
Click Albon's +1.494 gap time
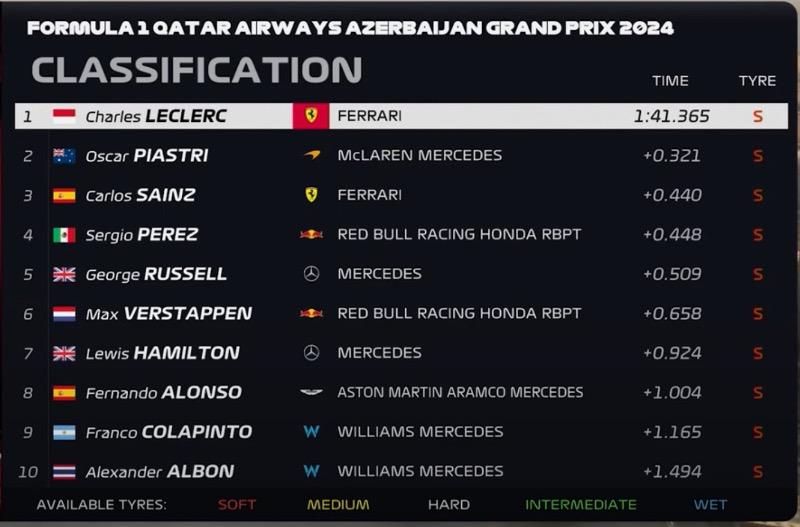coord(672,471)
